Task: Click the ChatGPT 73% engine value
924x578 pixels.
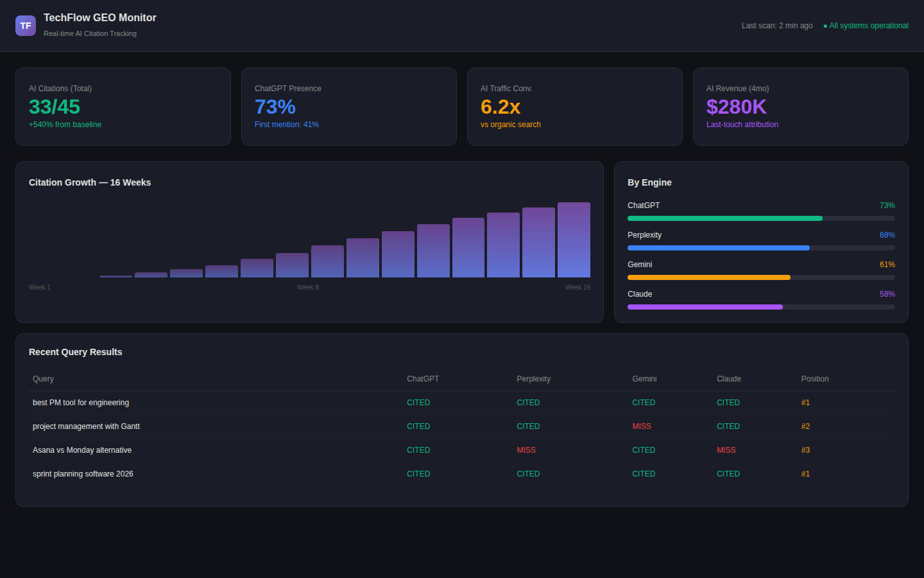Action: (887, 206)
